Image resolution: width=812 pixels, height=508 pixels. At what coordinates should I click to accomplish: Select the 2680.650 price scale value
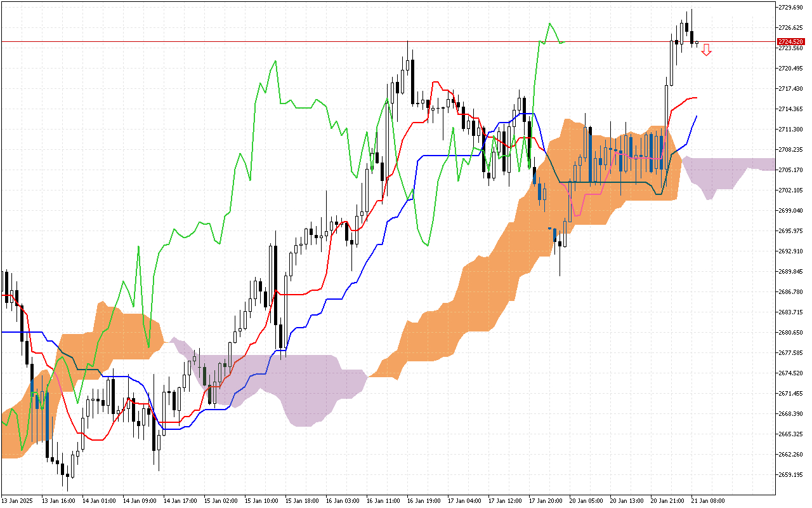[790, 332]
